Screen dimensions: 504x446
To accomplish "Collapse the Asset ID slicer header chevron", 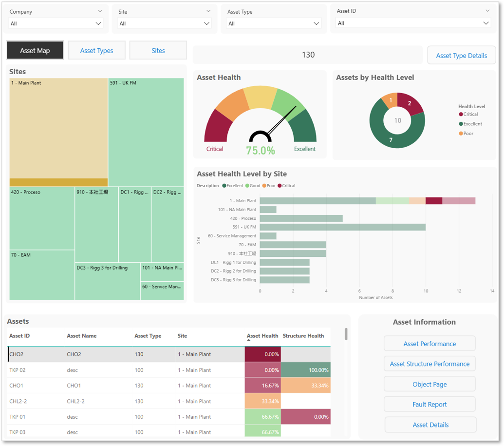I will (487, 11).
